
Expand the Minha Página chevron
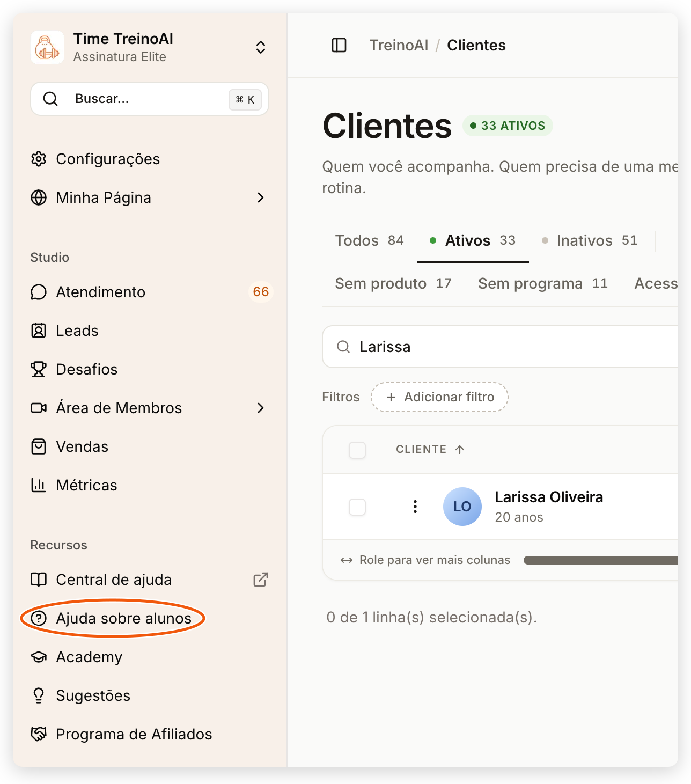click(261, 197)
